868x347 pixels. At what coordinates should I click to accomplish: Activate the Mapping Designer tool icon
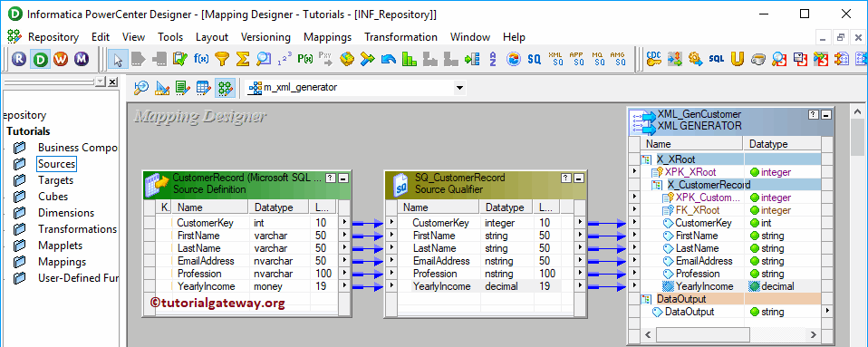(x=225, y=88)
